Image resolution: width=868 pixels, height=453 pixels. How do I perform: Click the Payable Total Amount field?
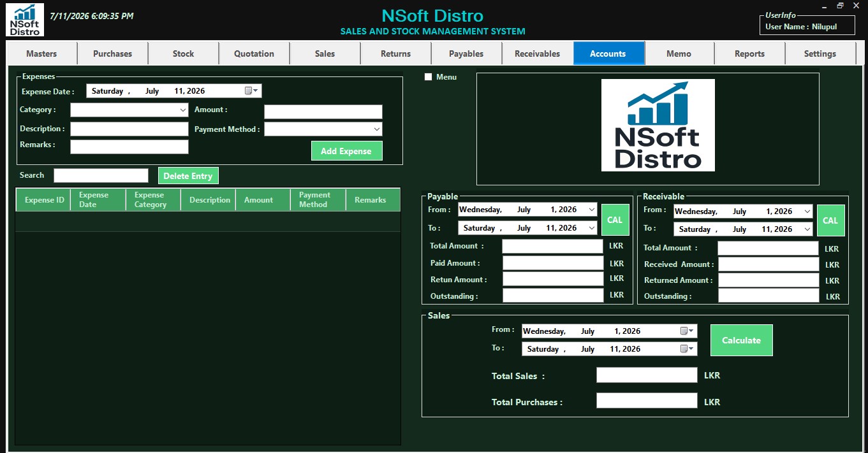[552, 246]
